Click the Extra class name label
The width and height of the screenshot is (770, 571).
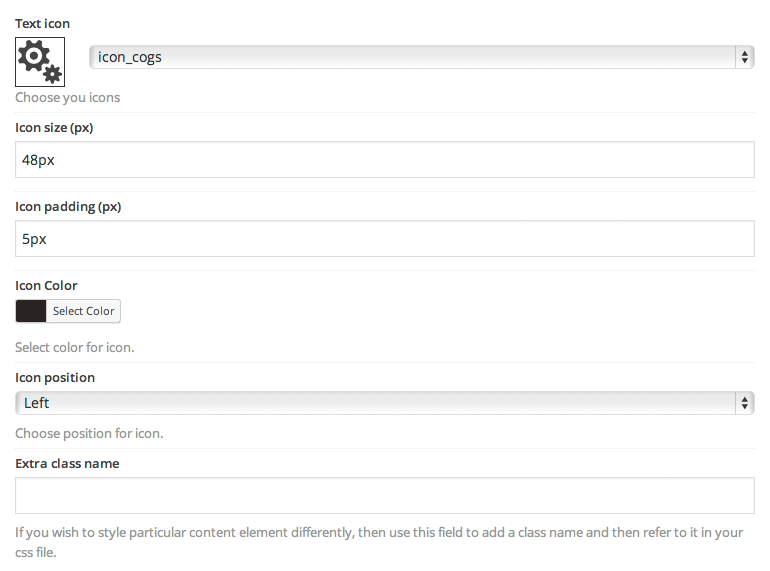coord(67,463)
